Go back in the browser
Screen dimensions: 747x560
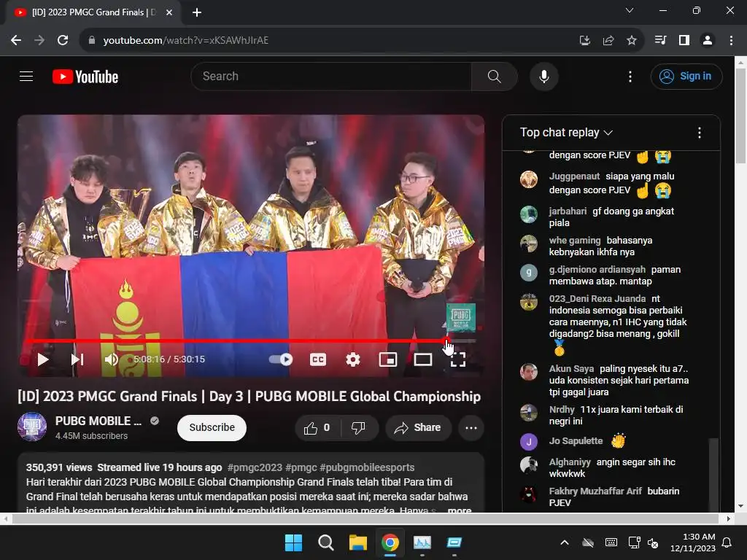point(16,41)
